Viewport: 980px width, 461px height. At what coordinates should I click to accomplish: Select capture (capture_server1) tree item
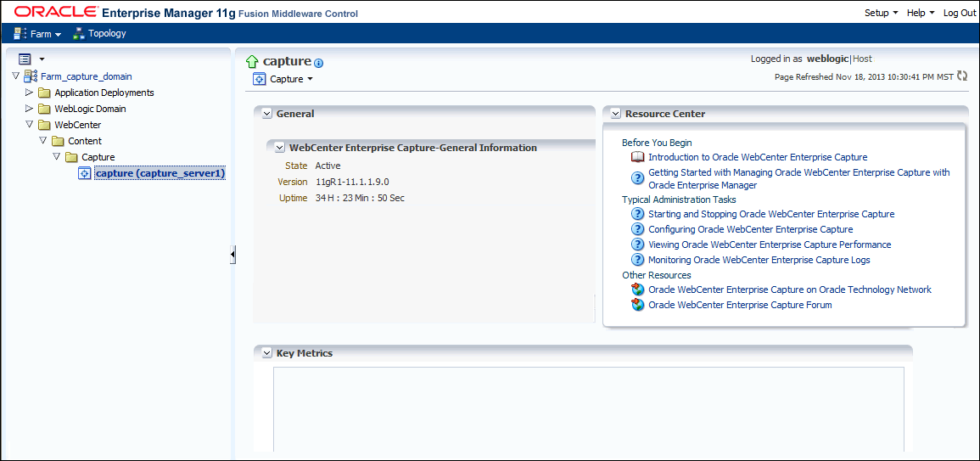160,173
